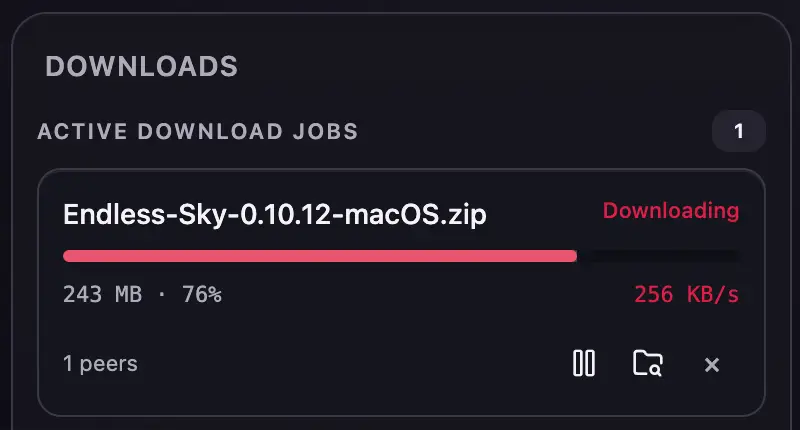Select the Endless-Sky-0.10.12-macOS.zip file name
This screenshot has height=430, width=800.
click(274, 214)
